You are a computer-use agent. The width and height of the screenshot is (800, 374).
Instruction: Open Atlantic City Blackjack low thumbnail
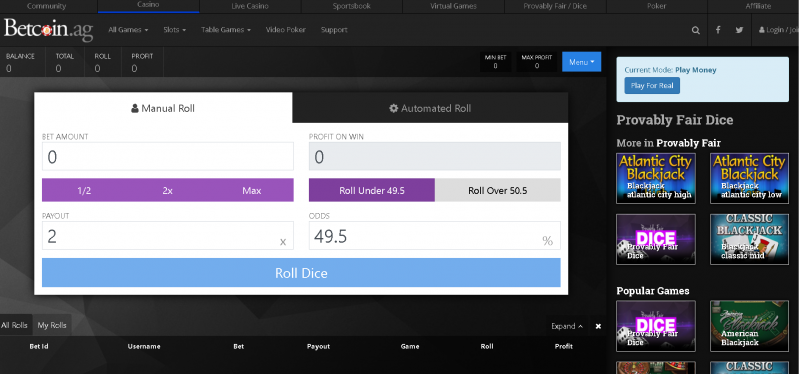749,178
